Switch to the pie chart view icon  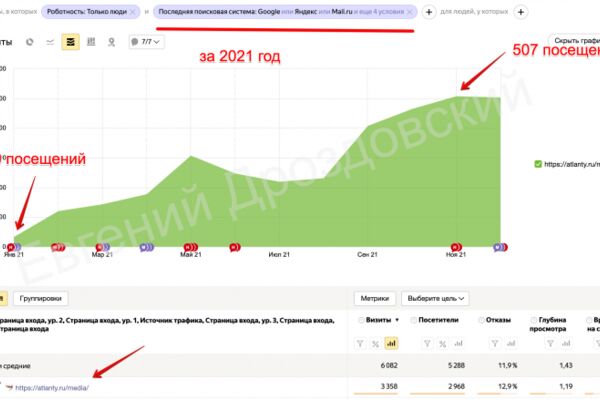pos(29,42)
